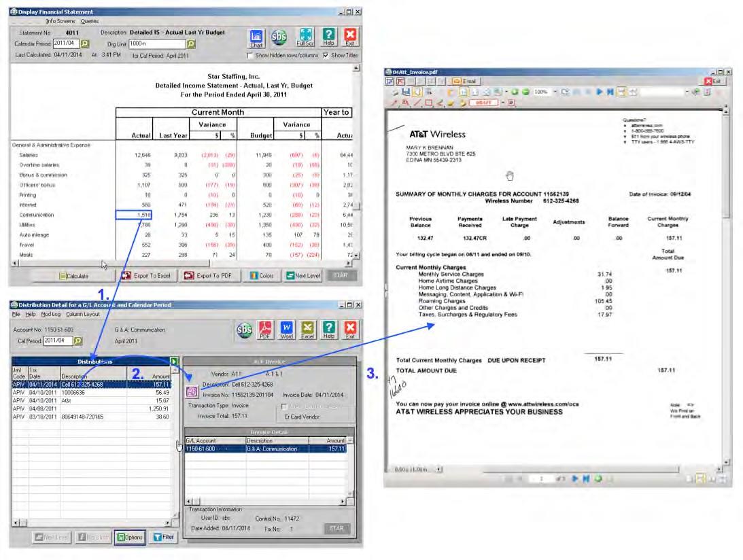Click the Options button
The image size is (743, 560).
[x=130, y=538]
